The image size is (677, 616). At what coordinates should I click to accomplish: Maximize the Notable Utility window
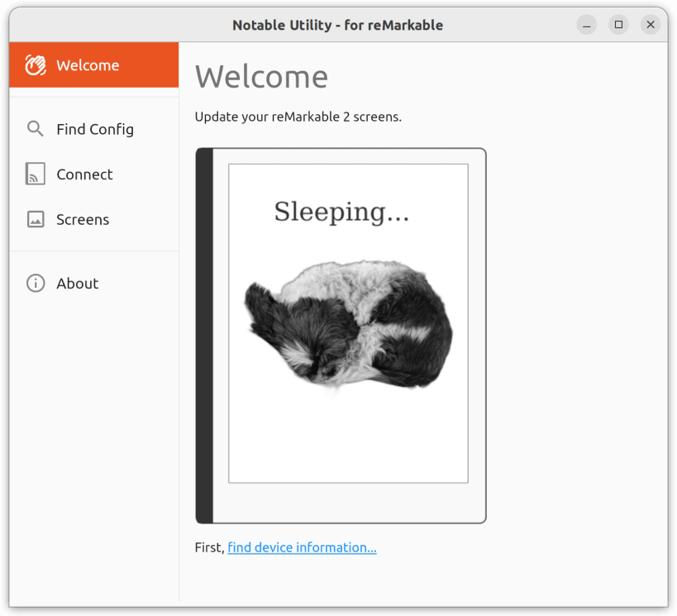618,25
